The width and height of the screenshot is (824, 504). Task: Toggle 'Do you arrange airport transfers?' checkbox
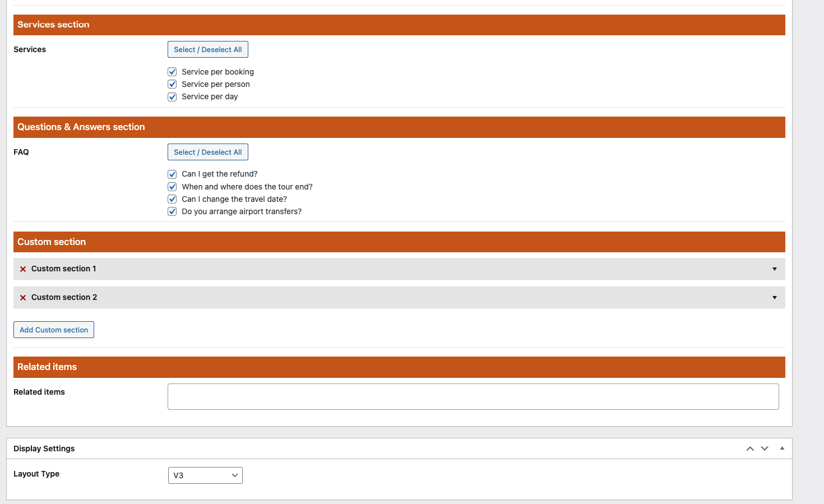(x=172, y=211)
